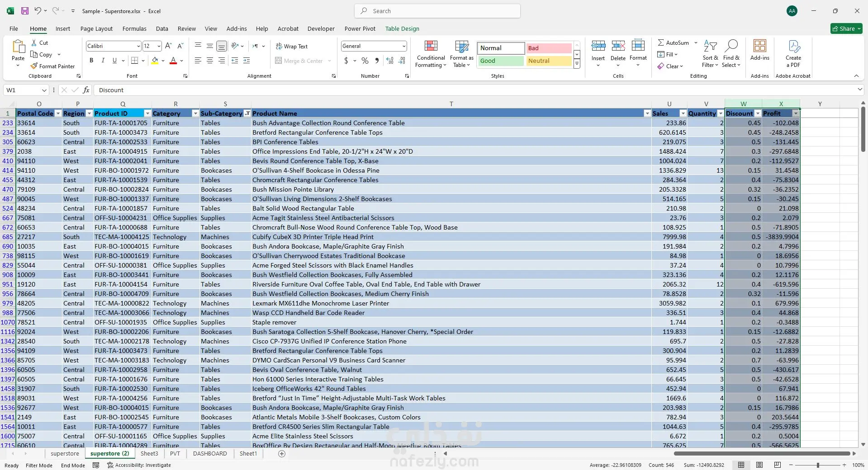Click the Save icon in title bar
The height and width of the screenshot is (470, 868).
point(25,11)
